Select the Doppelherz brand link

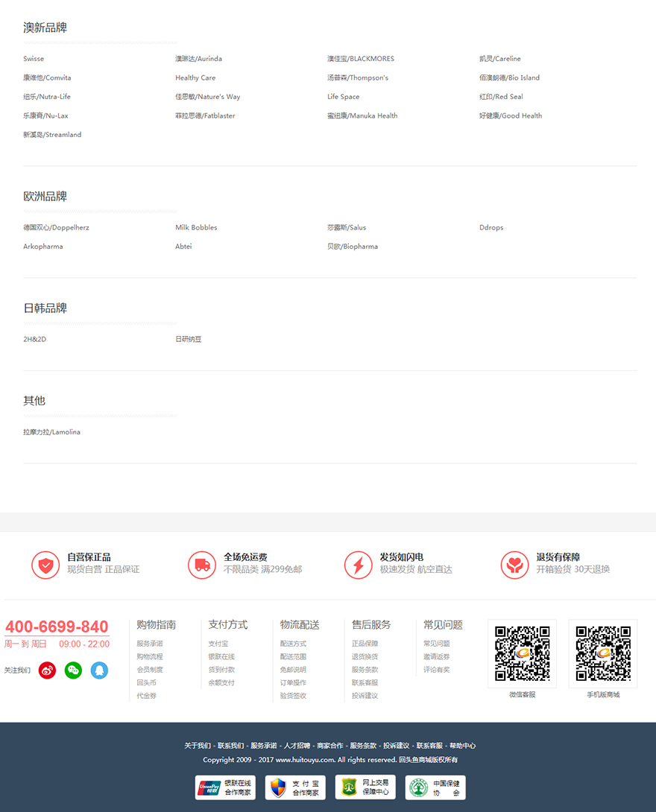tap(56, 228)
